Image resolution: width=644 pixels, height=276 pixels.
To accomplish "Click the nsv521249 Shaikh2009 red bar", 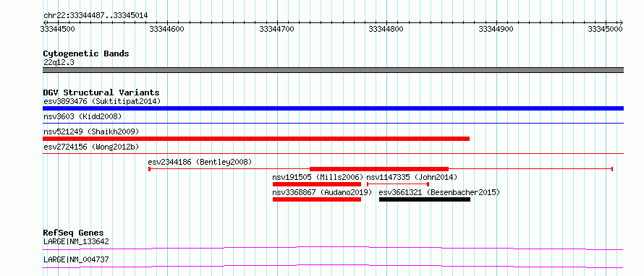I will tap(256, 139).
